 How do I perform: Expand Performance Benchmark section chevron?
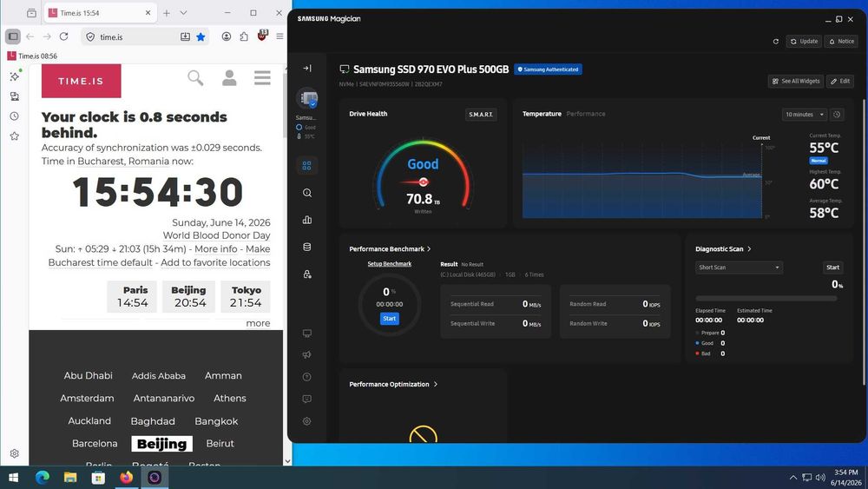(429, 249)
